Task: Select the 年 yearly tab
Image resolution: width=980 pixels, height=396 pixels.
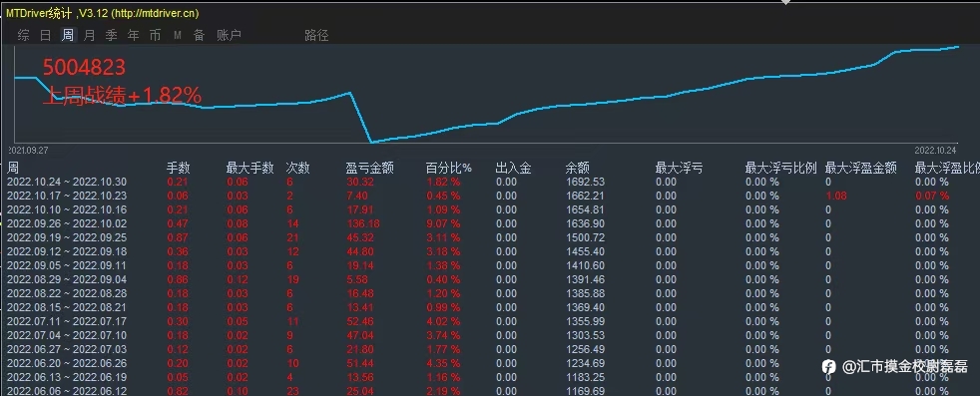Action: click(133, 36)
